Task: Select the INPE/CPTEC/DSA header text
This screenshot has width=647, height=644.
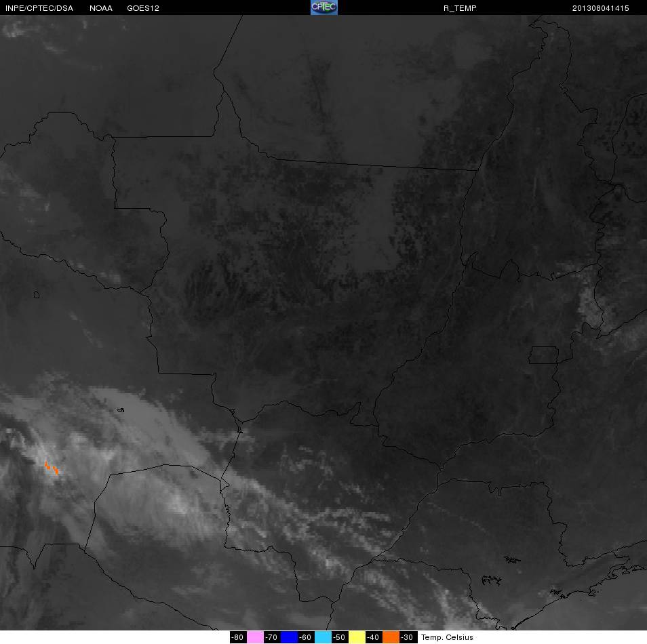Action: (39, 8)
